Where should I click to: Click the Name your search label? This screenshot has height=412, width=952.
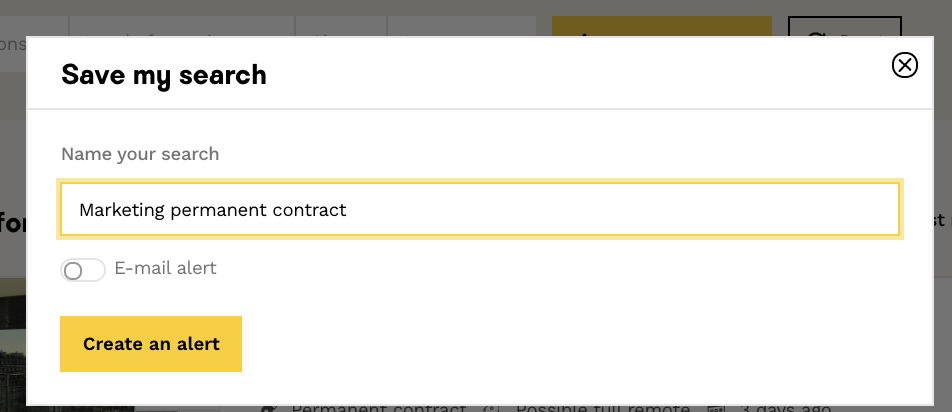point(140,154)
